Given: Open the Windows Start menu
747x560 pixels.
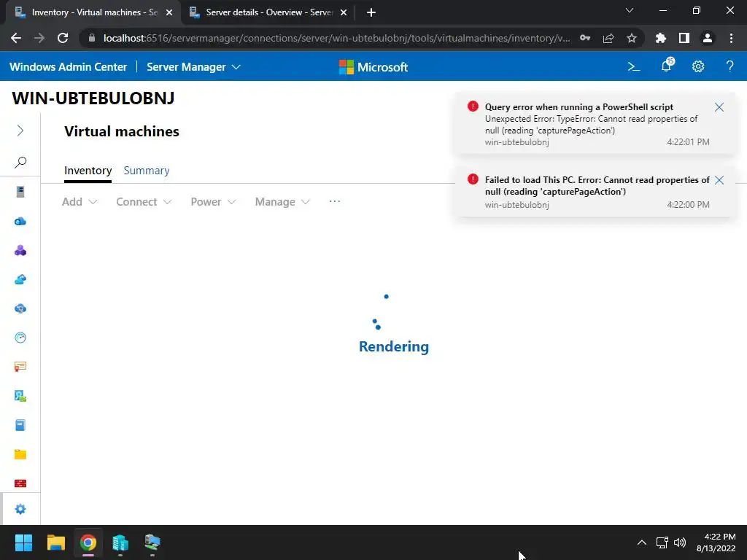Looking at the screenshot, I should coord(23,542).
